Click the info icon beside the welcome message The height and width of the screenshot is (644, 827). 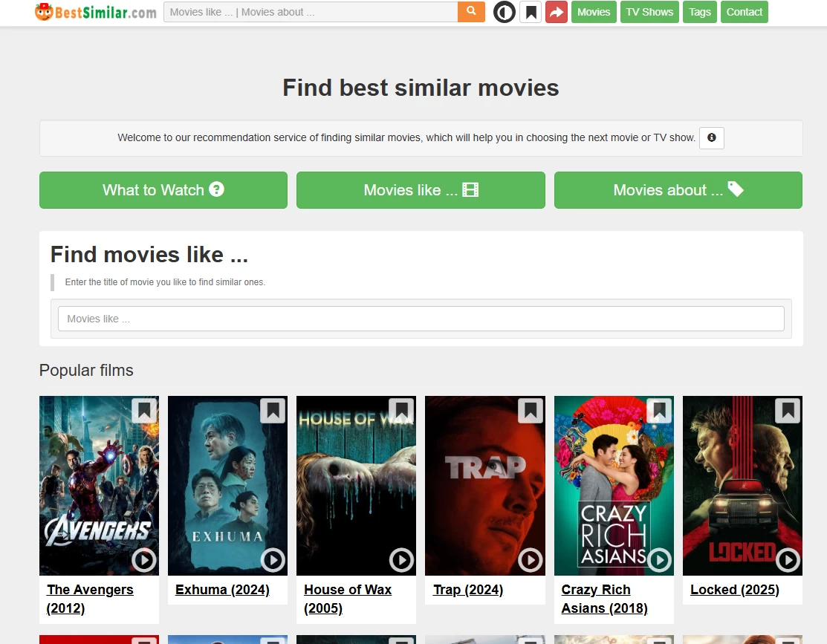[711, 138]
